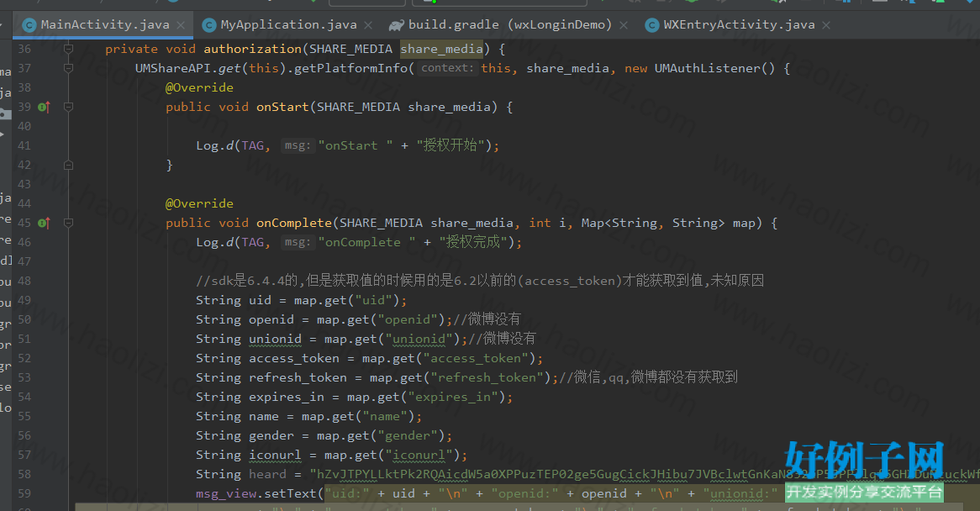Click the "onStart " string on line 41
This screenshot has height=511, width=980.
coord(356,145)
